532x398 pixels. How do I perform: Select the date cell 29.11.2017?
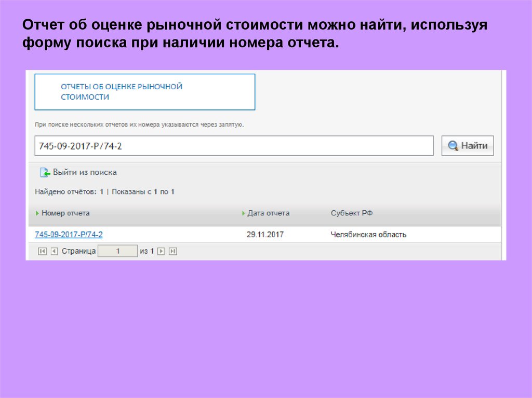pos(265,235)
